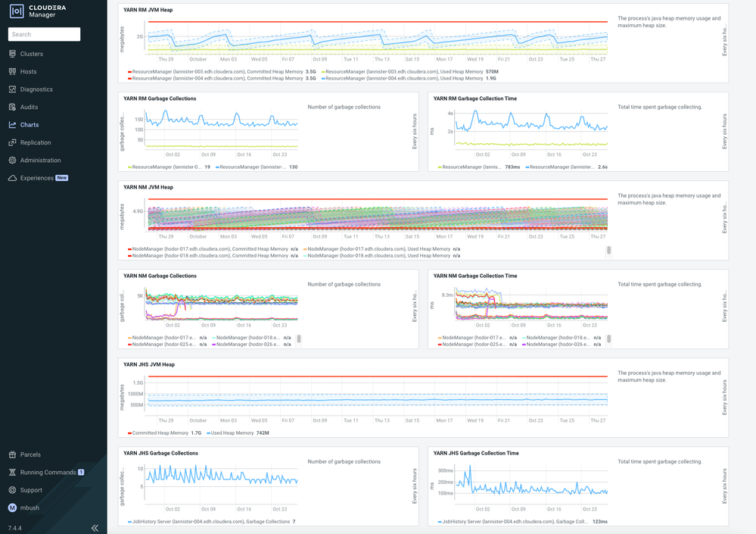Open the mbush user menu
The width and height of the screenshot is (756, 534).
(30, 507)
